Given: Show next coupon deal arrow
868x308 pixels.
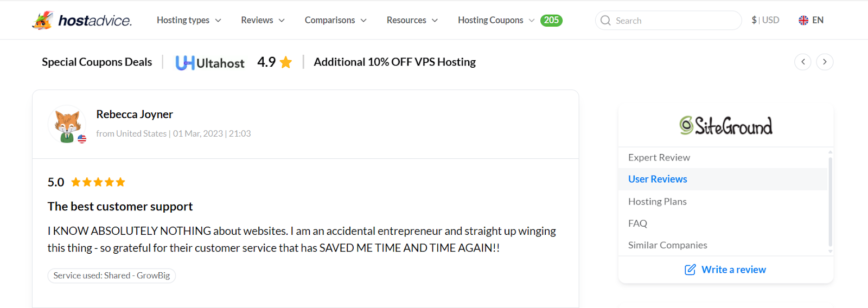Looking at the screenshot, I should [x=825, y=62].
